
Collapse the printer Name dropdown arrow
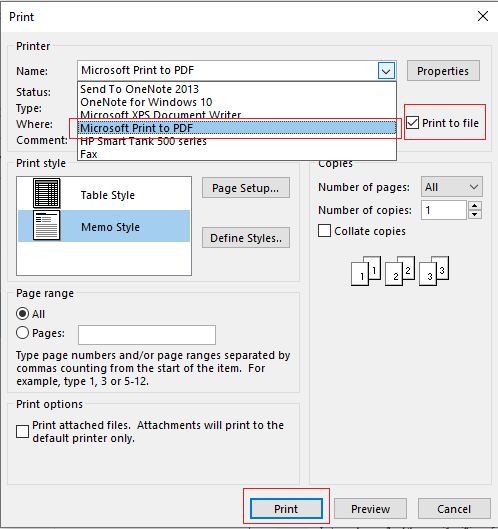coord(386,71)
